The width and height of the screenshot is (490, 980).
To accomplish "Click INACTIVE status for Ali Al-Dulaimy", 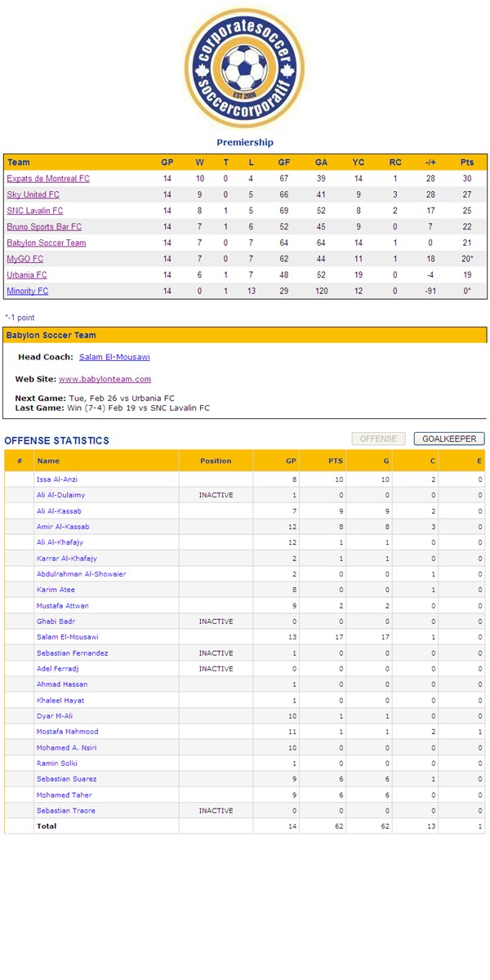I will click(x=216, y=495).
